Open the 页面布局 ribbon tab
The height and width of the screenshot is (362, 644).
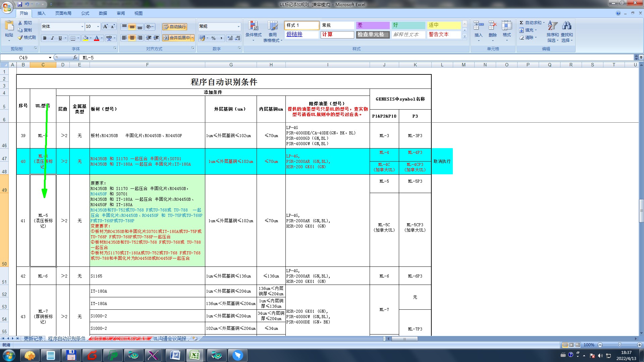coord(63,13)
